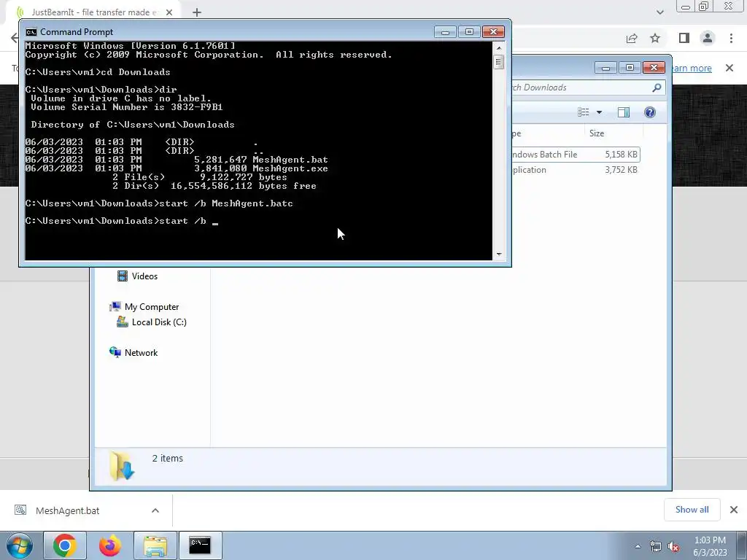Click the search magnifier in Explorer
The width and height of the screenshot is (747, 560).
[657, 87]
